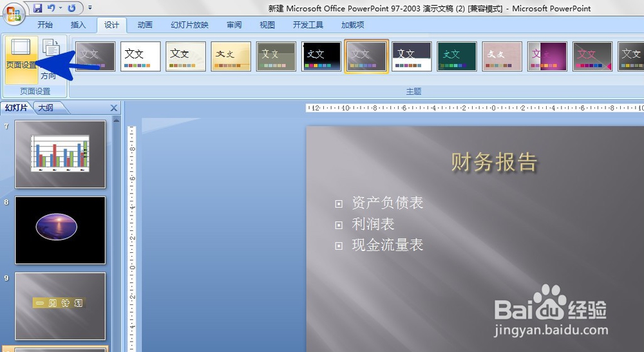Apply the dusty pink theme
The image size is (644, 352).
coord(502,56)
